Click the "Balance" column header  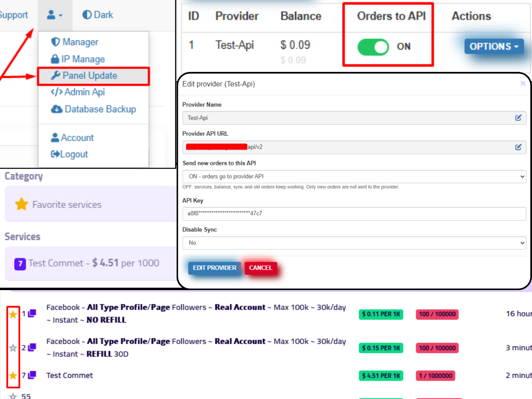pyautogui.click(x=301, y=16)
